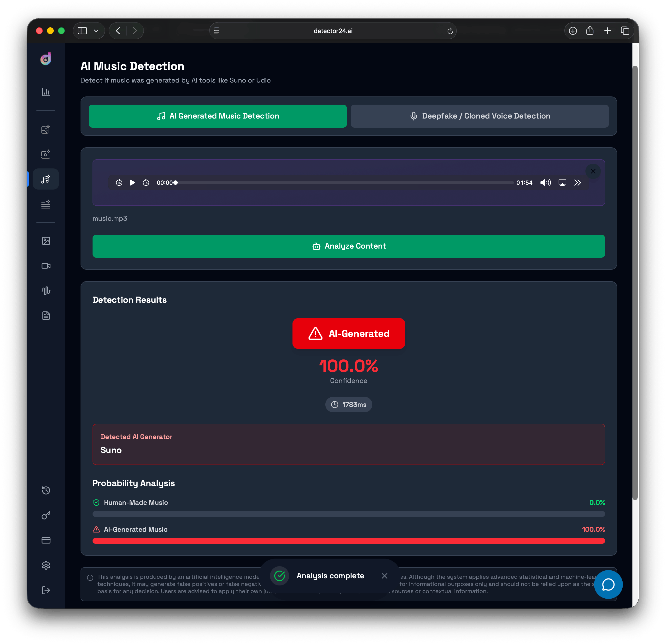Play the music.mp3 audio

pos(132,183)
